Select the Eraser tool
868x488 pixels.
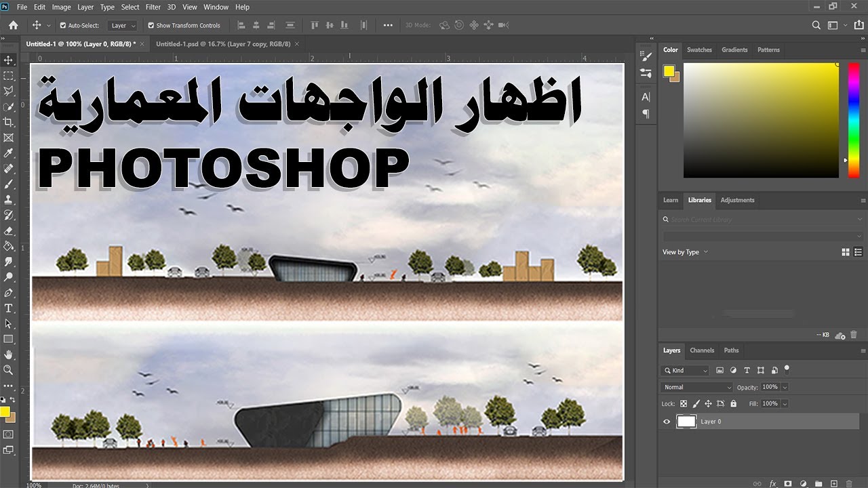[x=9, y=230]
